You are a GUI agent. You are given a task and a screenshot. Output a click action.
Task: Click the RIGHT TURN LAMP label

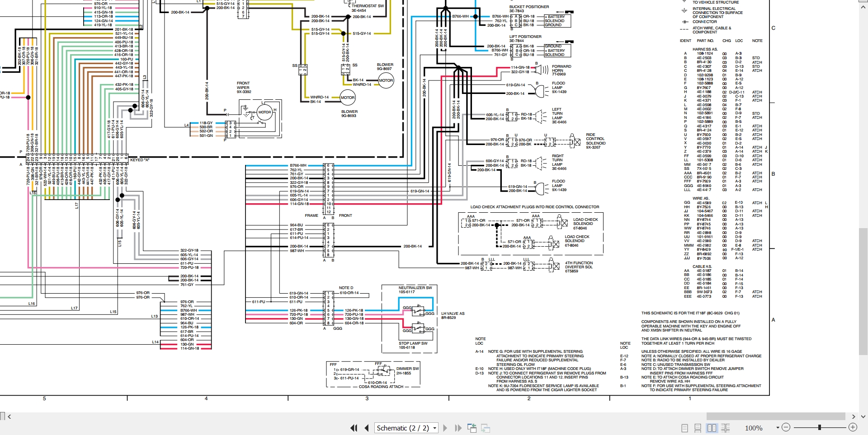[557, 160]
